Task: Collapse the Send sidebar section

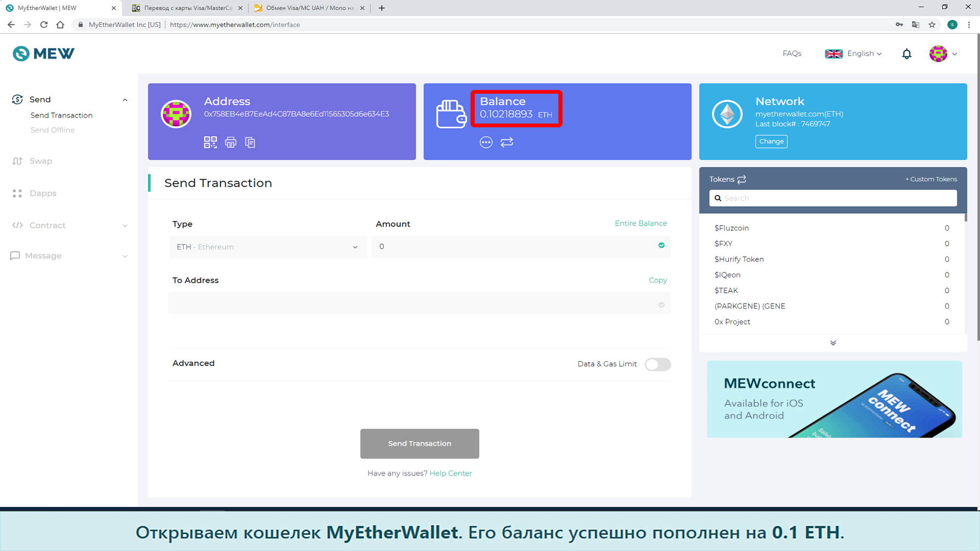Action: click(x=125, y=100)
